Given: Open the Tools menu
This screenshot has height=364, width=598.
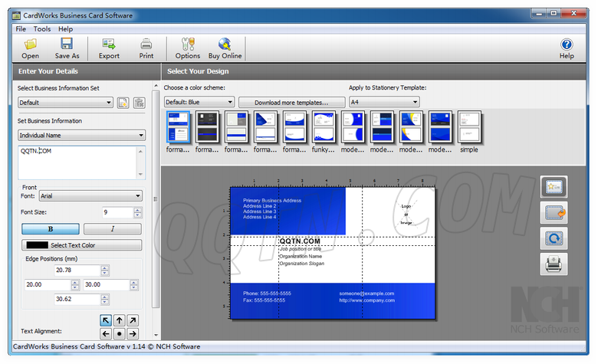Looking at the screenshot, I should [x=42, y=28].
